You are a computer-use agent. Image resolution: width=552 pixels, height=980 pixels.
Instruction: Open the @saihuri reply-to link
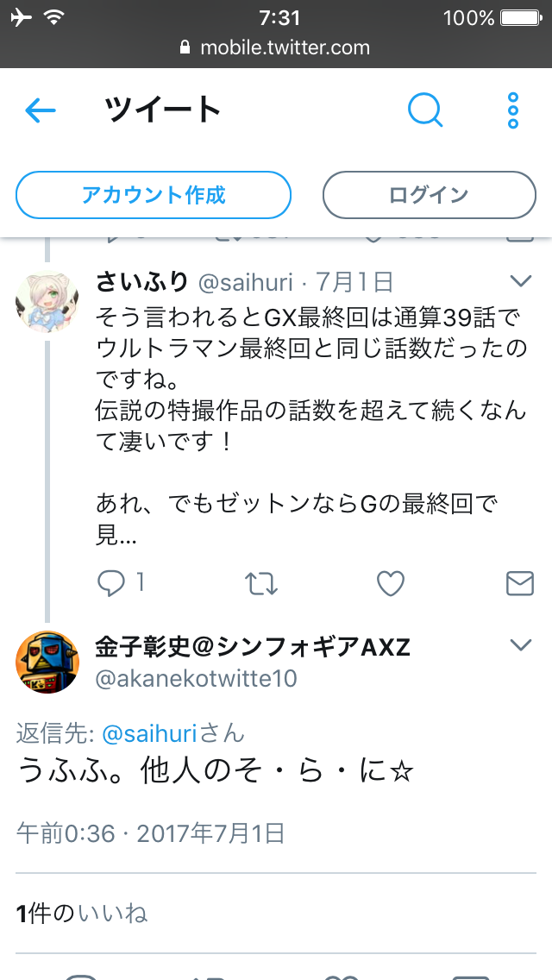coord(149,734)
